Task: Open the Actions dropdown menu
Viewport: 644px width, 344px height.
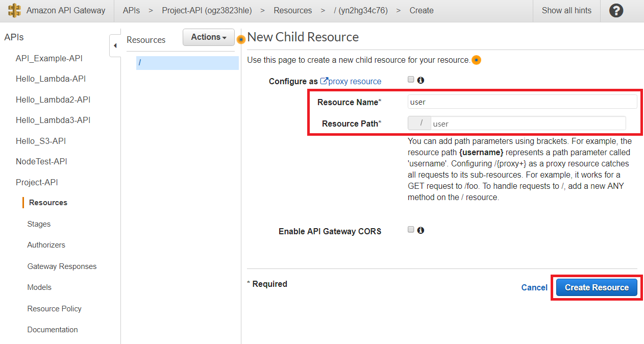Action: tap(209, 37)
